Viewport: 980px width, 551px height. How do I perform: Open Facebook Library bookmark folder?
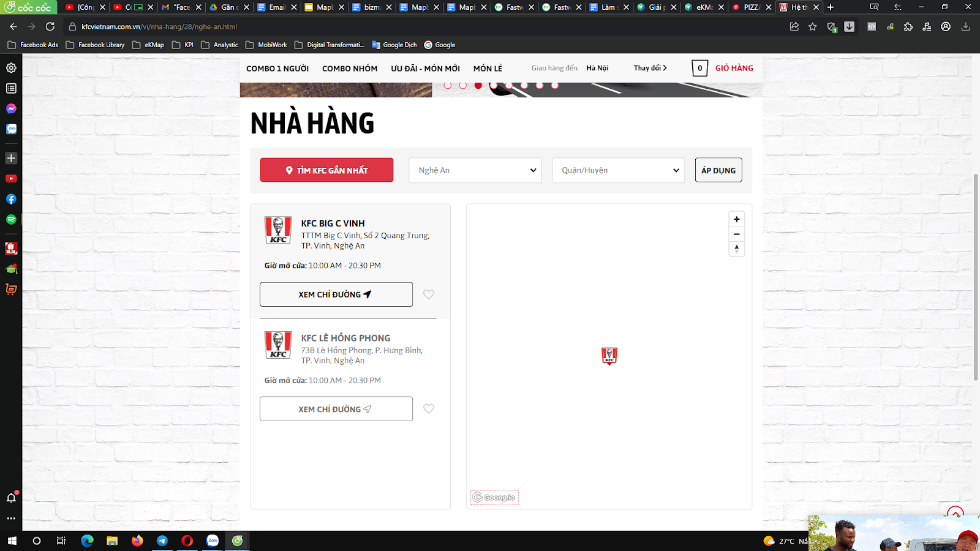(95, 45)
